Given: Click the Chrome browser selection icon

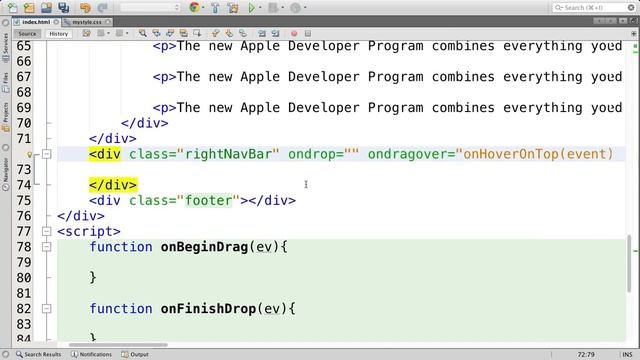Looking at the screenshot, I should [195, 7].
